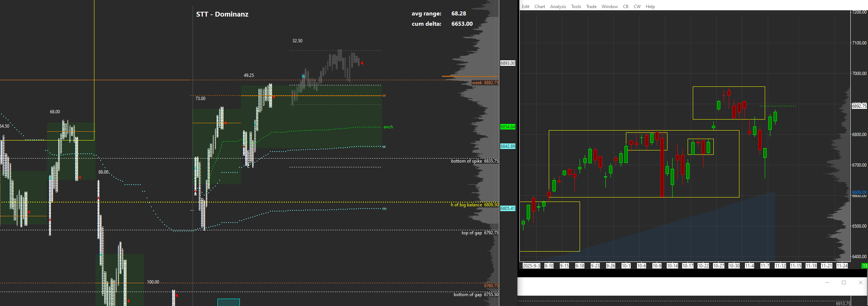Click the 11-7 date axis label
Screen dimensions: 868x306
coord(765,266)
